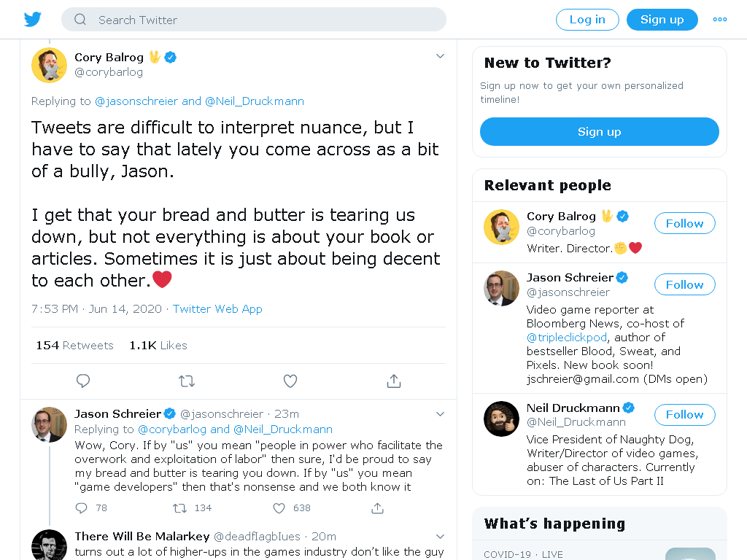Focus the Search Twitter field
Image resolution: width=747 pixels, height=560 pixels.
point(253,20)
